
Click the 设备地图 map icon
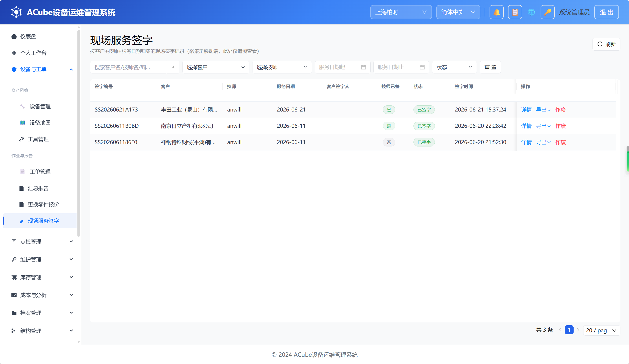tap(22, 123)
